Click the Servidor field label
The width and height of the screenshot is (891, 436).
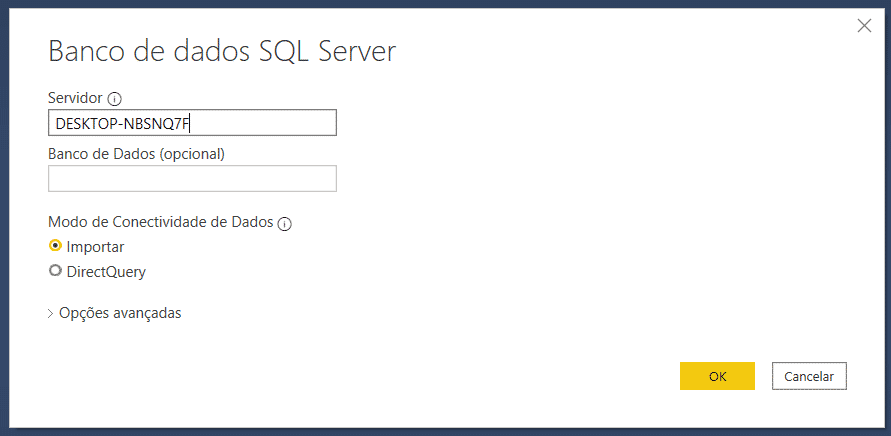click(75, 98)
